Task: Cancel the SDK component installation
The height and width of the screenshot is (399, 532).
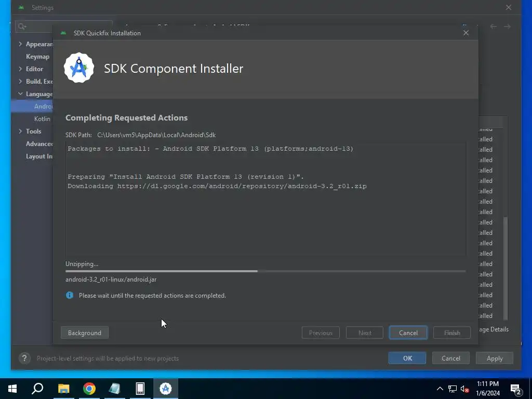Action: [x=408, y=332]
